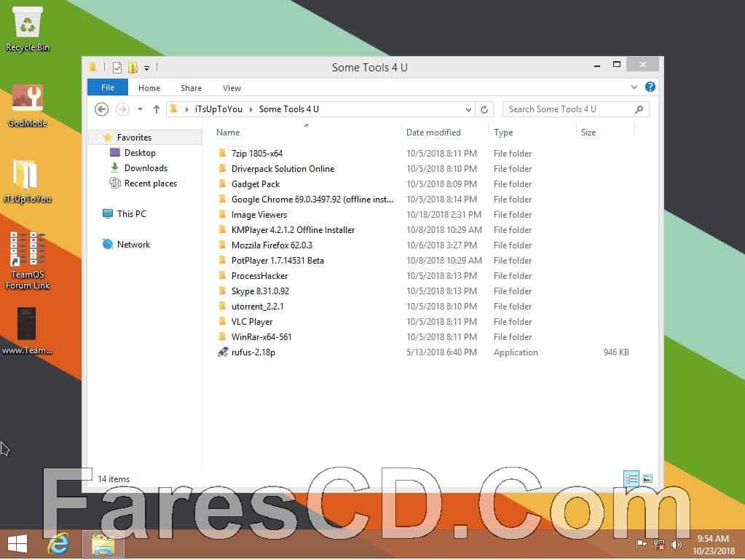Open the address bar history dropdown

[x=468, y=110]
